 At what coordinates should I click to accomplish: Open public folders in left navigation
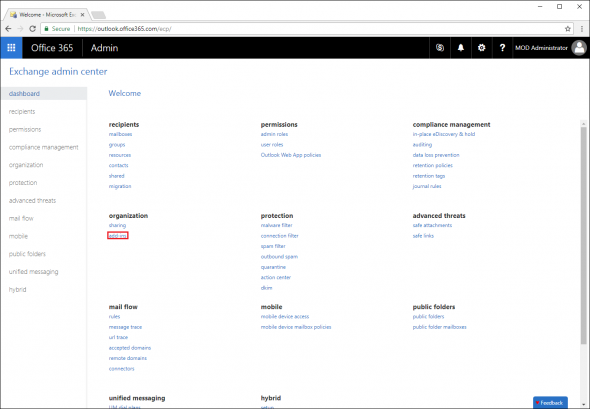(27, 254)
